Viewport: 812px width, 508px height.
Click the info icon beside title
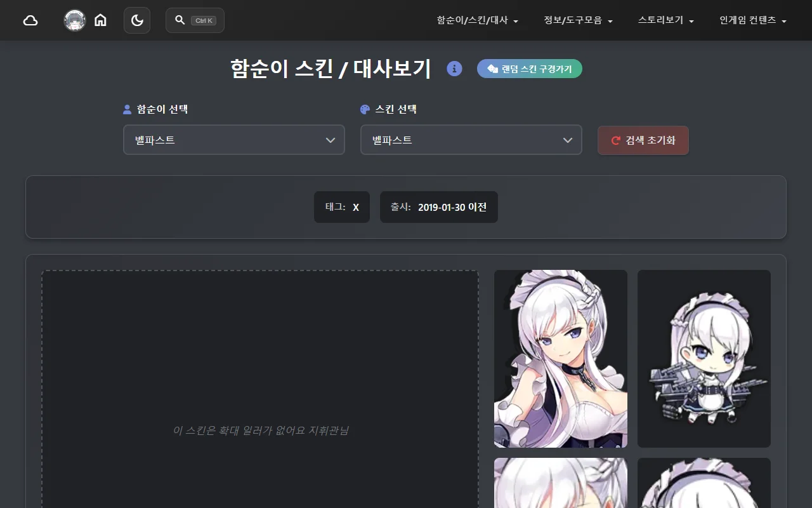[454, 69]
